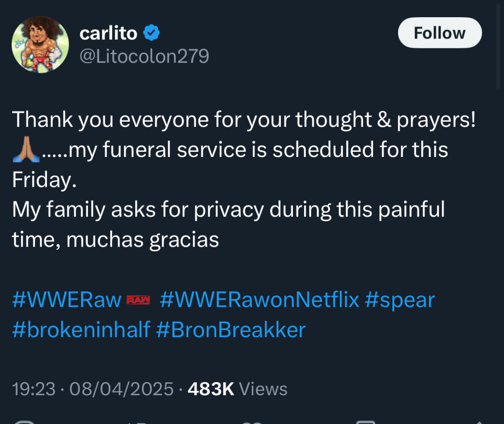Click the blue verified badge
This screenshot has height=424, width=504.
coord(152,33)
